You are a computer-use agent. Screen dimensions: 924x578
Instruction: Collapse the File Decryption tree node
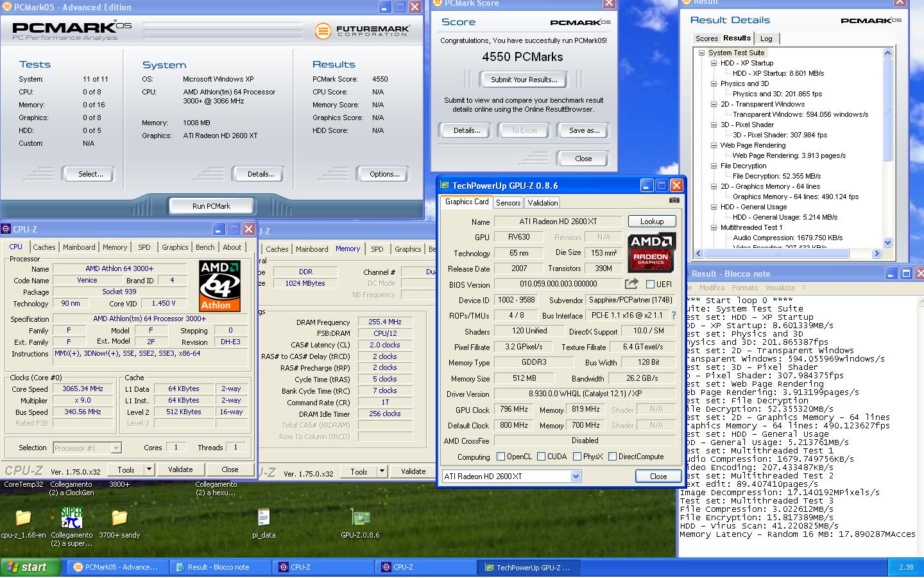[714, 166]
